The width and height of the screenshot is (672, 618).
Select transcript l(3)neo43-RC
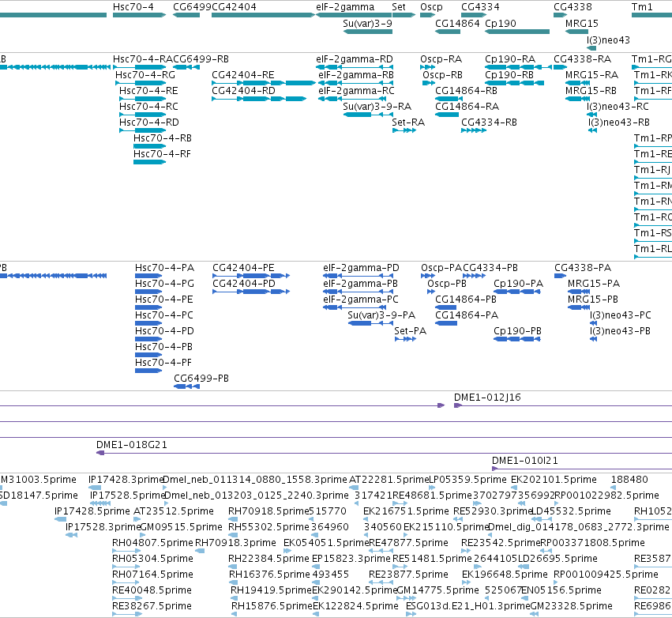tap(592, 115)
